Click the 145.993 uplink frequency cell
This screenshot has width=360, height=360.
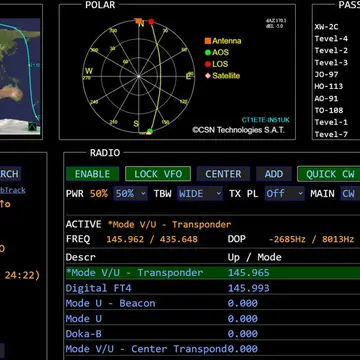(248, 288)
